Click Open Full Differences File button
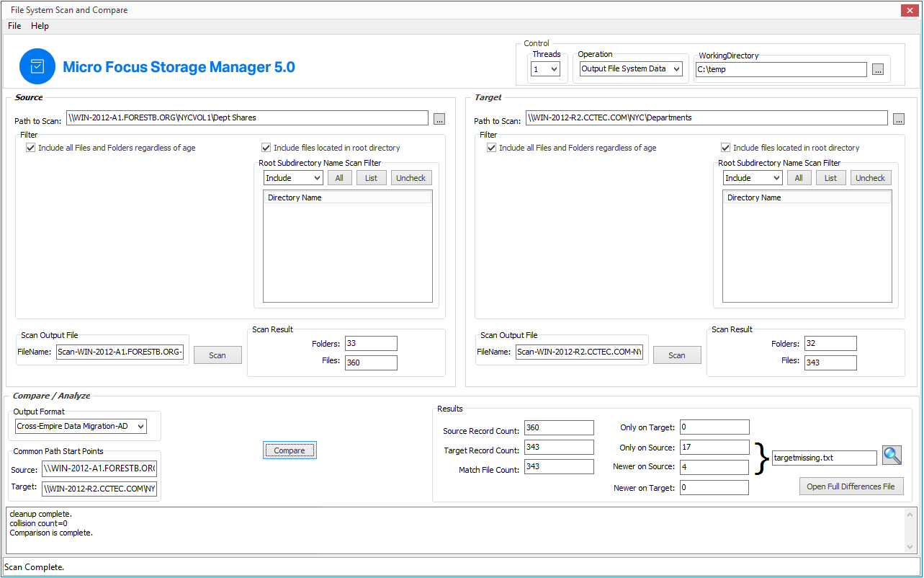 pyautogui.click(x=851, y=486)
